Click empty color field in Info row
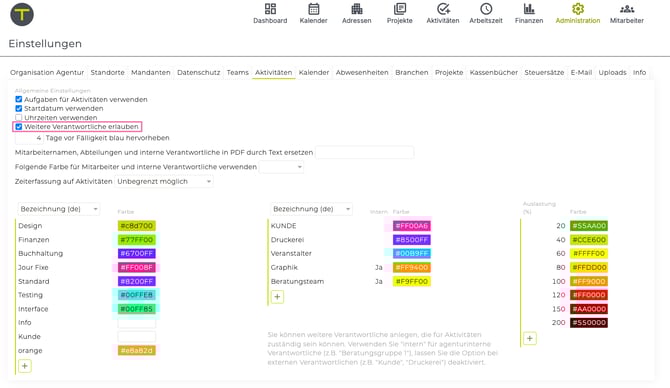670x388 pixels. tap(137, 323)
